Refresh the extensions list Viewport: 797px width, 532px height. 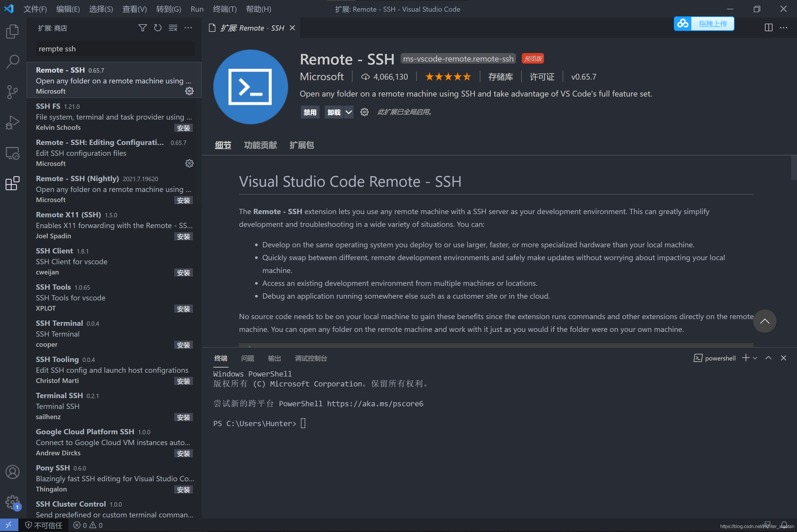coord(158,28)
